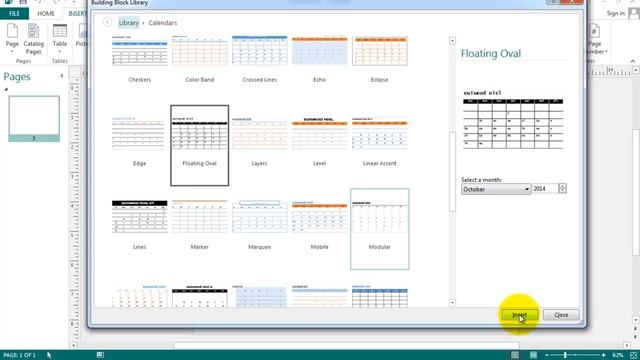Click the Catalog Pages icon
Viewport: 640px width, 360px height.
(33, 39)
